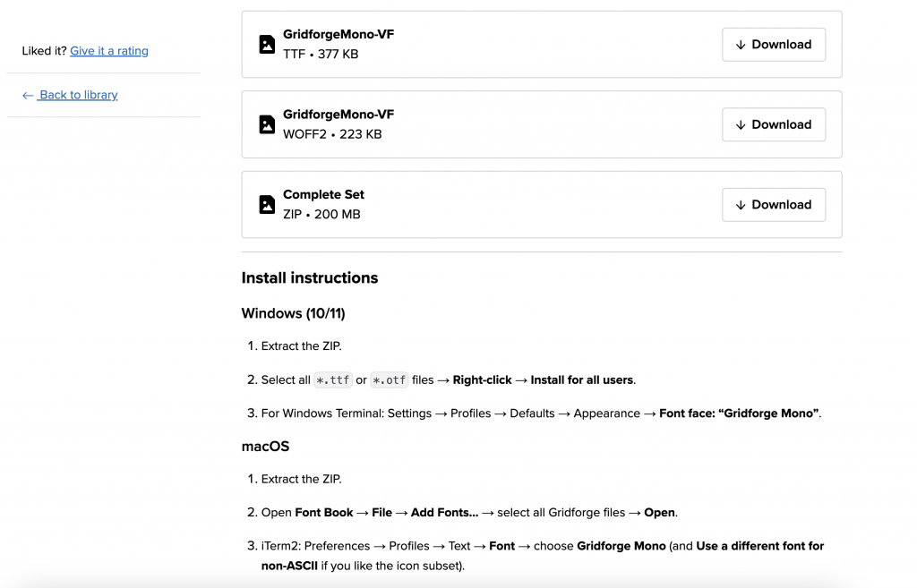Click the *.ttf code snippet
Viewport: 917px width, 588px height.
point(333,380)
